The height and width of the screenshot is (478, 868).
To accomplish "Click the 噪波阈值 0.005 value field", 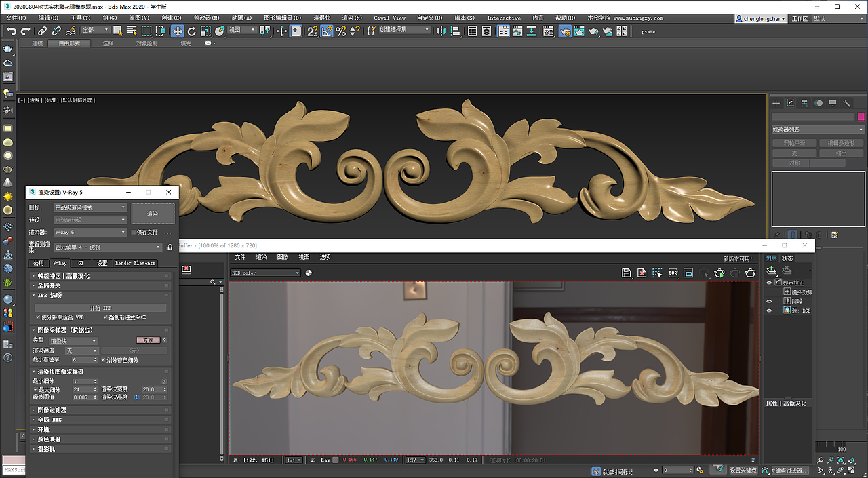I will click(85, 397).
